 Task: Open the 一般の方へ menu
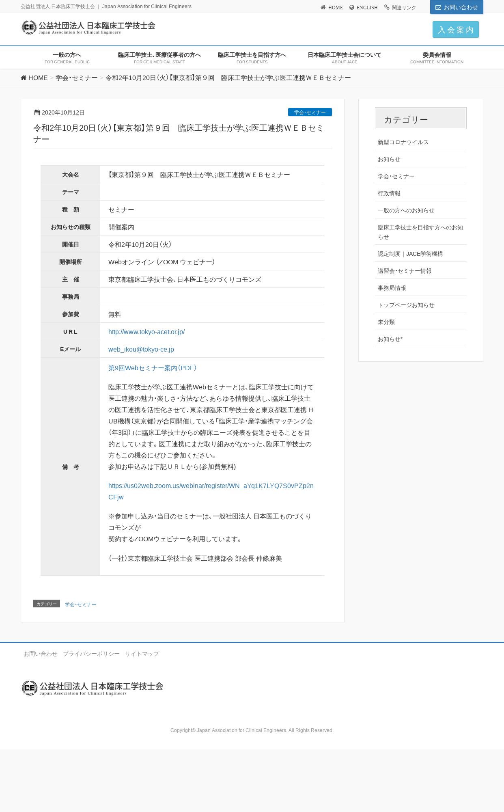click(x=67, y=58)
